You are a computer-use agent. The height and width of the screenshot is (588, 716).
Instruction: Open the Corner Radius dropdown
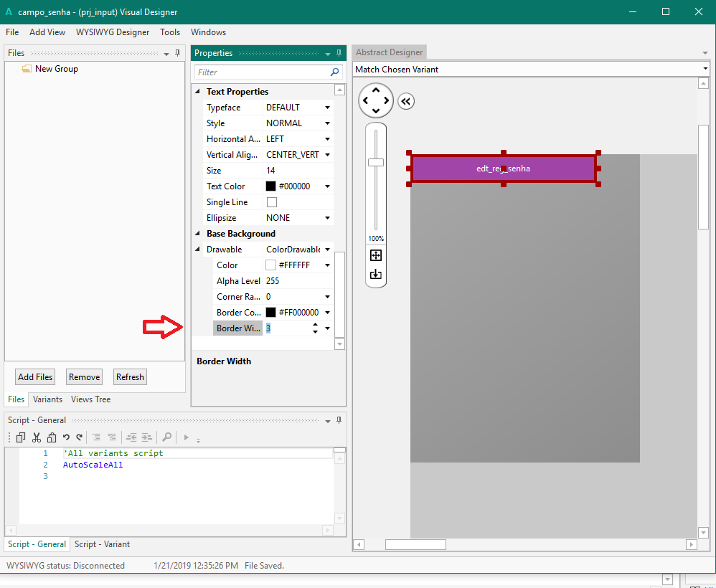point(327,297)
